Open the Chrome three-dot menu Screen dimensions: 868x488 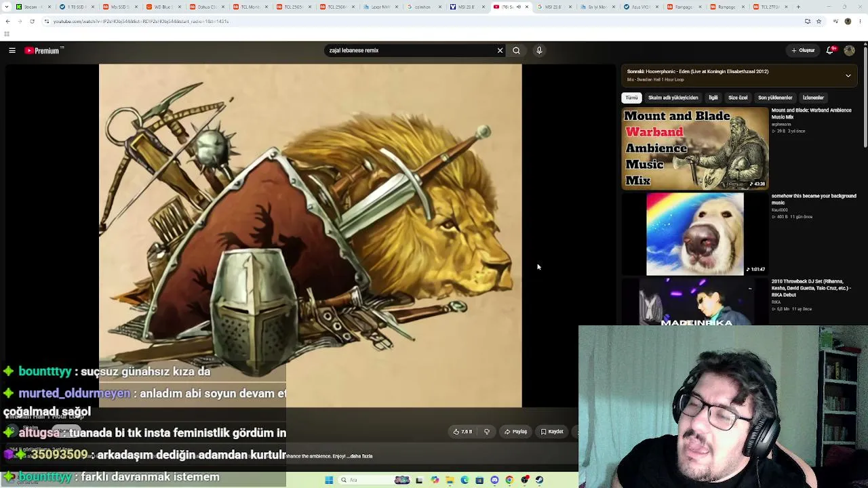860,21
